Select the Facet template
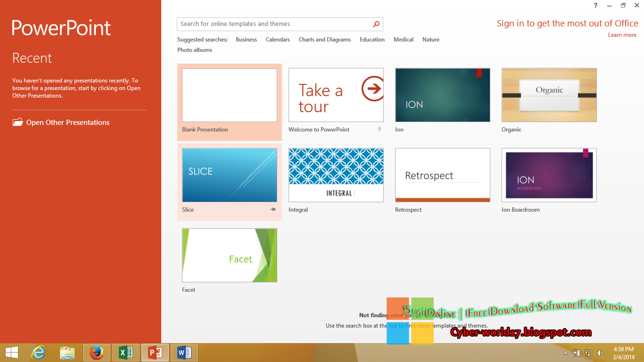Image resolution: width=644 pixels, height=362 pixels. click(x=230, y=255)
